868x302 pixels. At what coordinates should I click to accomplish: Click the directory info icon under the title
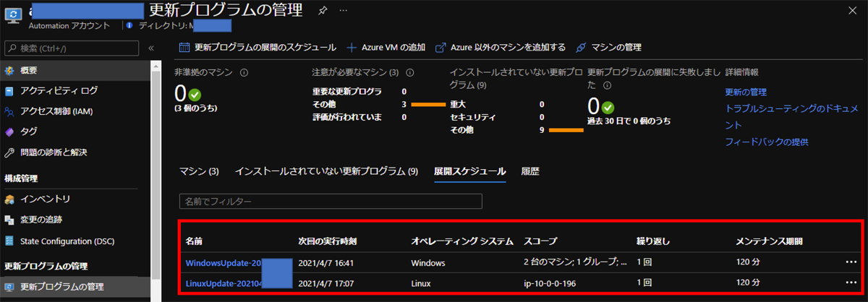129,25
